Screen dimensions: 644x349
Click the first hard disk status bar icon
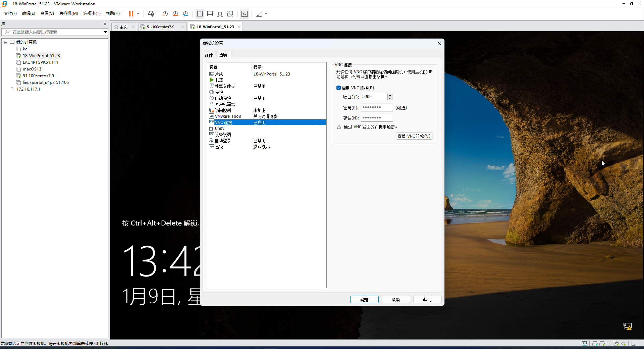coord(595,343)
